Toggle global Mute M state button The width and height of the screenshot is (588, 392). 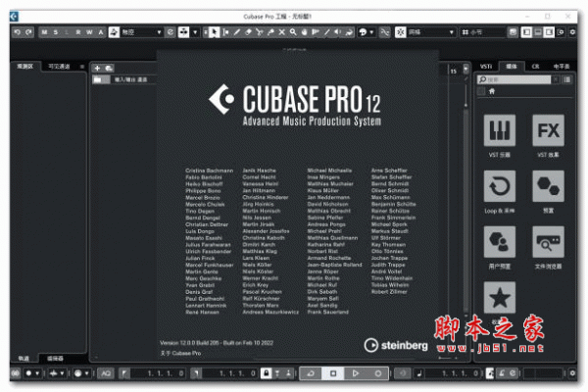tap(45, 32)
